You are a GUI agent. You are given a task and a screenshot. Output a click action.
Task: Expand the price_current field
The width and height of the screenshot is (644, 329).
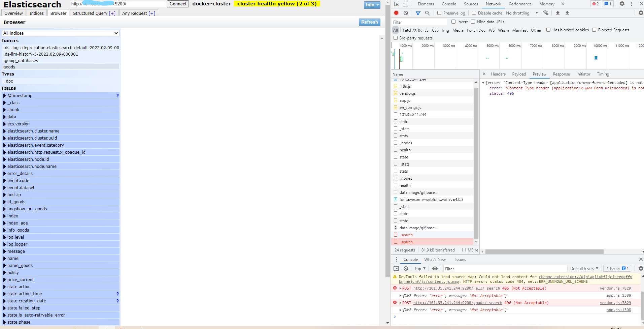[x=5, y=280]
